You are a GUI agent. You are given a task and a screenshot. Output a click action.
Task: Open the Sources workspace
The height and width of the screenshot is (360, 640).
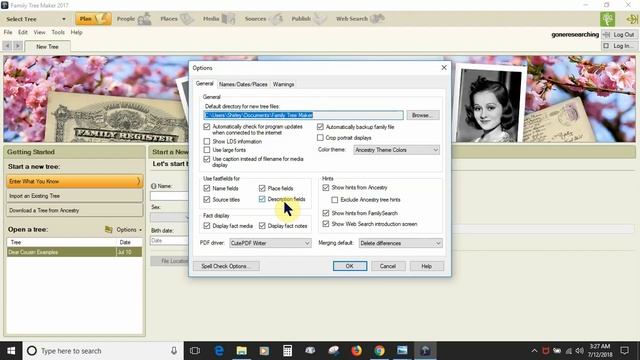click(x=263, y=19)
